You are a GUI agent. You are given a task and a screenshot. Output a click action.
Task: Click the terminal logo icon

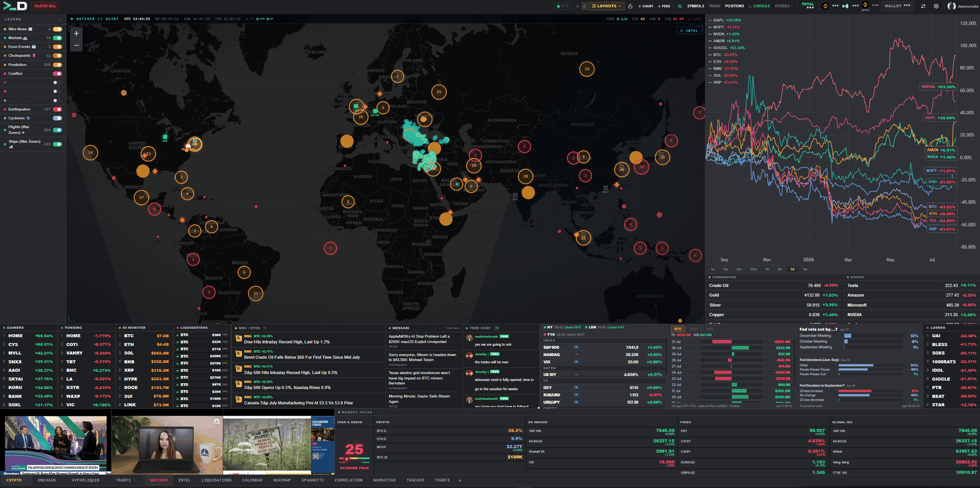pos(15,6)
